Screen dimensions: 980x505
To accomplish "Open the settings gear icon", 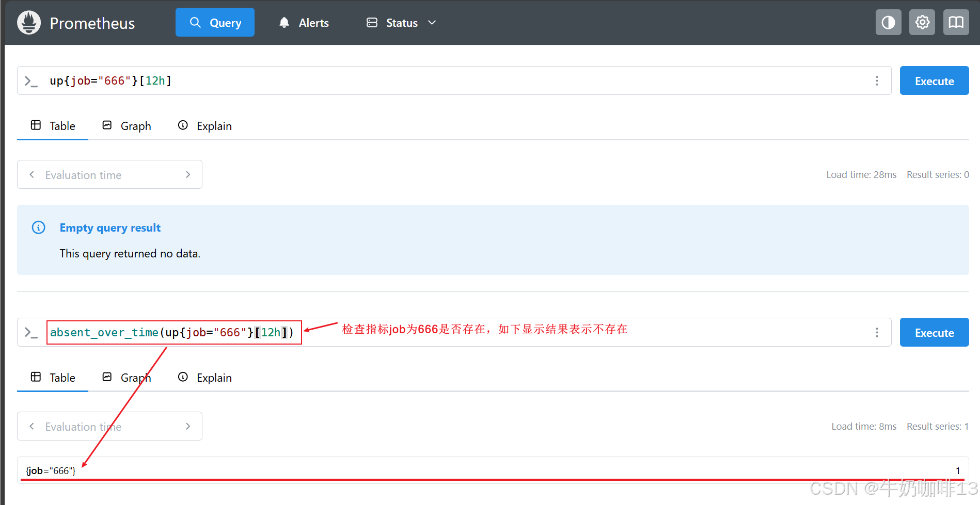I will coord(922,23).
